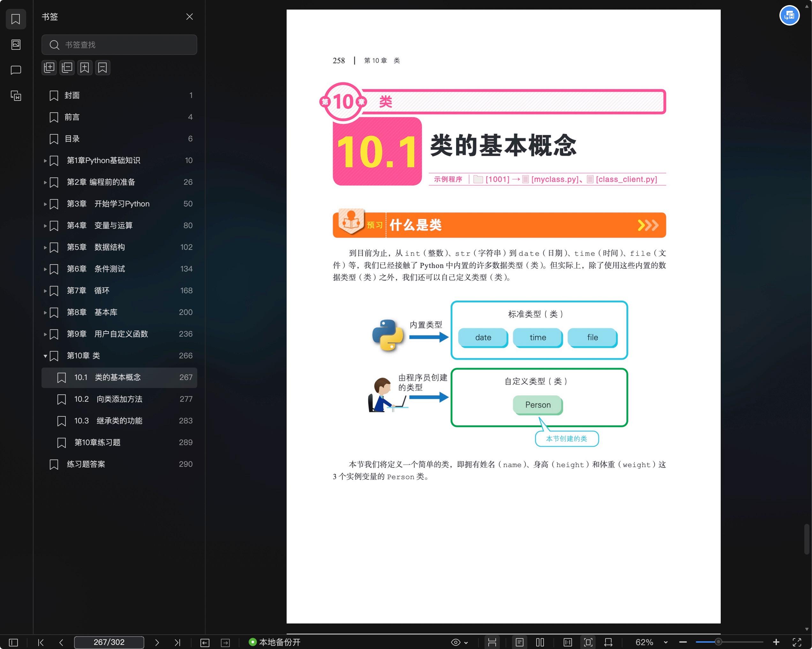812x649 pixels.
Task: Expand 第9章 用户自定义函数 bookmark
Action: pyautogui.click(x=45, y=334)
